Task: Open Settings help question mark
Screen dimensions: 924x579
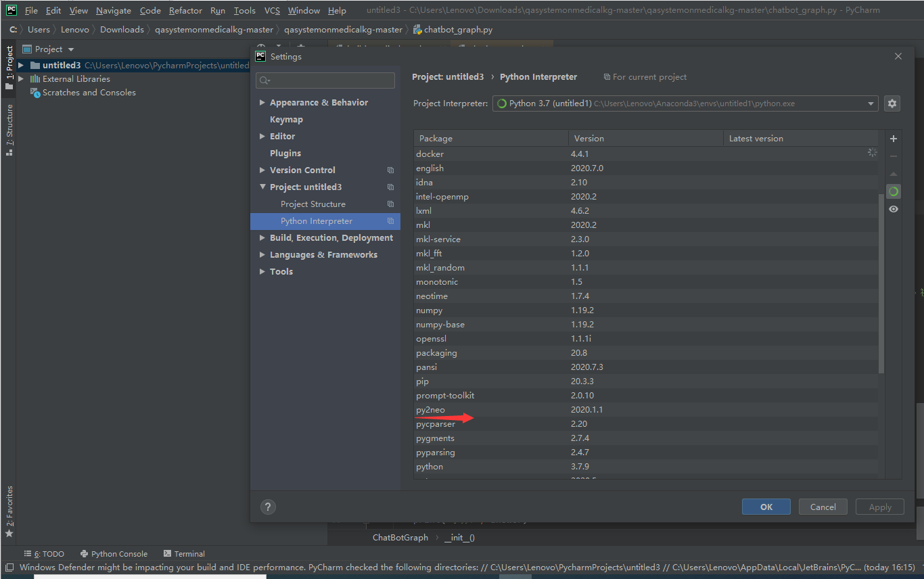Action: point(268,507)
